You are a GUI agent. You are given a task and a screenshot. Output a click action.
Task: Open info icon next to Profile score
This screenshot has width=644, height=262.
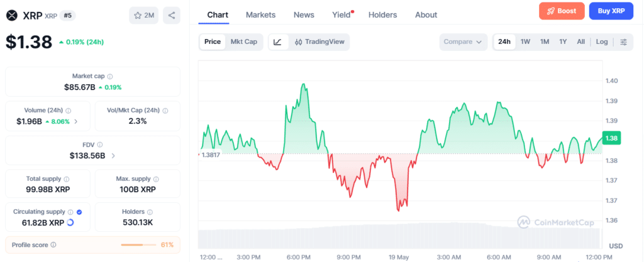point(53,245)
